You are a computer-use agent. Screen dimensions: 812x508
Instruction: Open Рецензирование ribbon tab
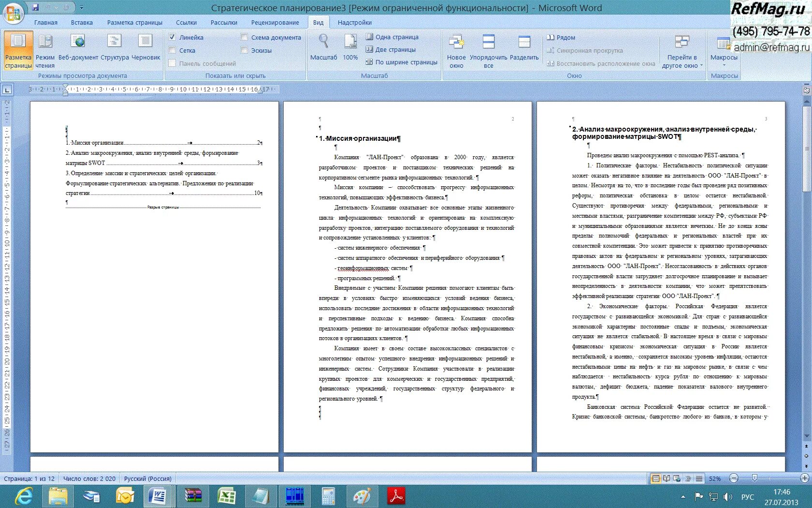click(x=275, y=22)
